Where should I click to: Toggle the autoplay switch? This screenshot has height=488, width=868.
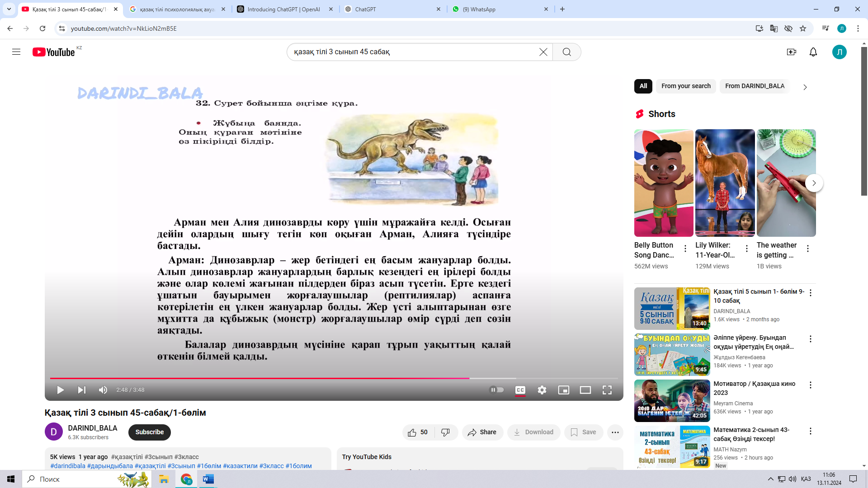(x=496, y=390)
